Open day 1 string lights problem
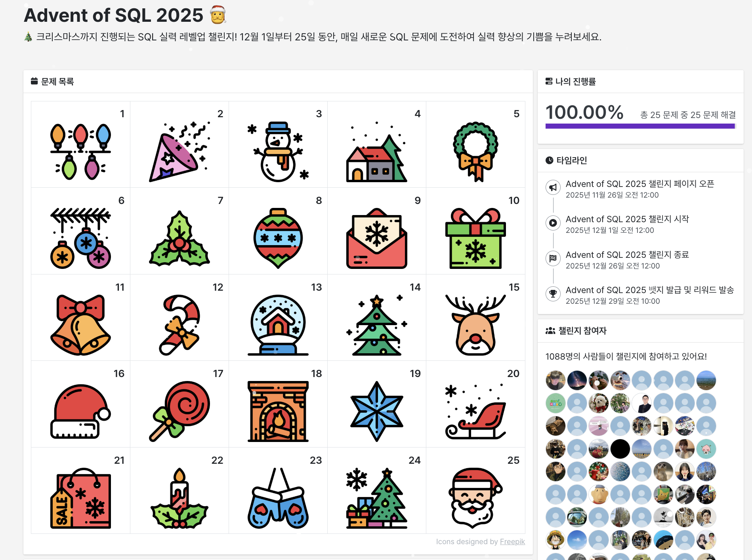Screen dimensions: 752x560 pos(80,145)
